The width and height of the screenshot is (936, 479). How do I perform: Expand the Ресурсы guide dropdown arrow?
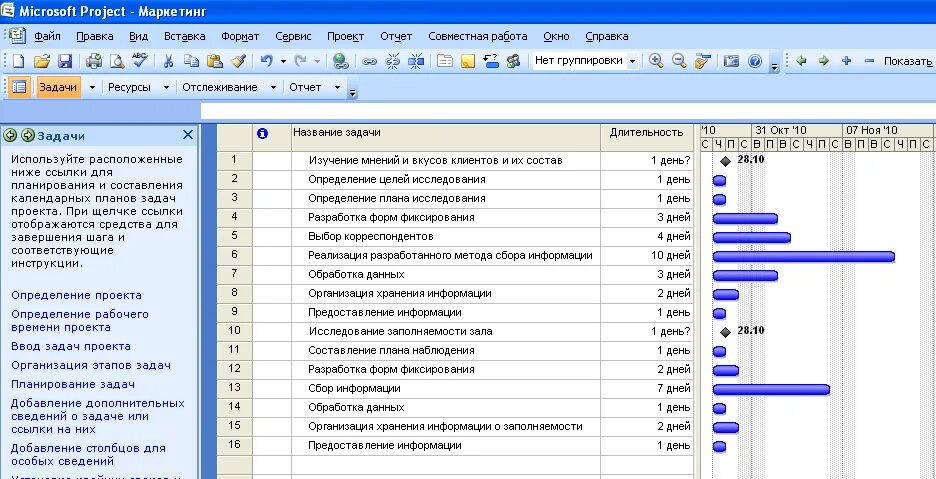click(166, 88)
